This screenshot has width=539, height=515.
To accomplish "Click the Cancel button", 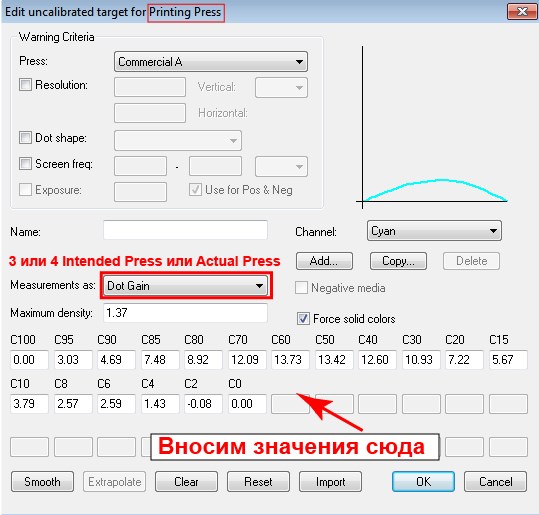I will click(495, 481).
